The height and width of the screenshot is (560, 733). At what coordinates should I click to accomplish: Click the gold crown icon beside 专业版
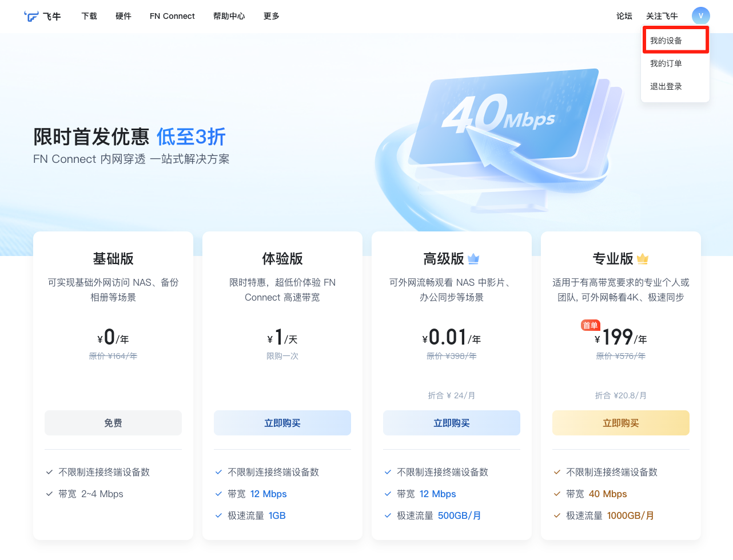click(x=643, y=259)
